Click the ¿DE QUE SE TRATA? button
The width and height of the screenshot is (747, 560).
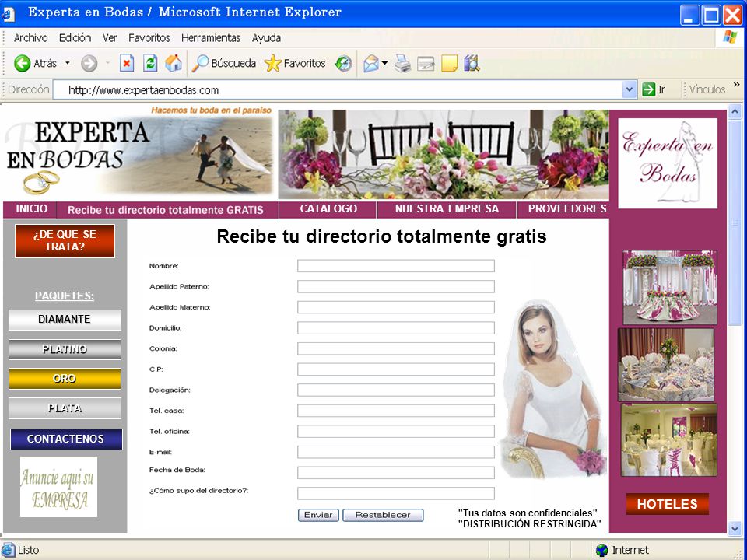(x=65, y=241)
